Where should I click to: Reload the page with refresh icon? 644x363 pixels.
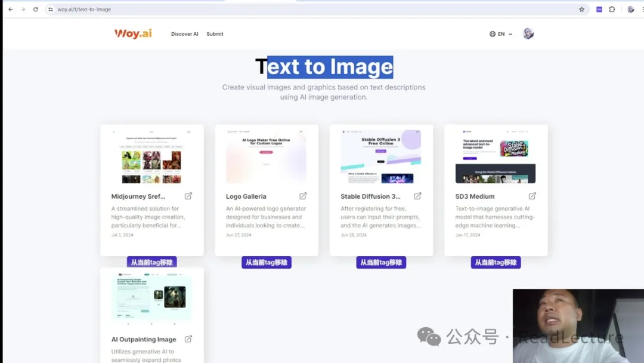point(36,9)
